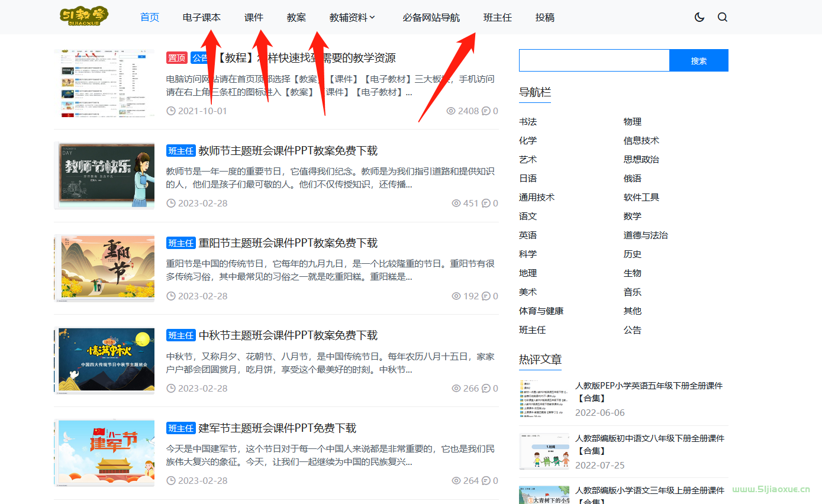Click the 51教学 site logo
The height and width of the screenshot is (504, 822).
[83, 16]
